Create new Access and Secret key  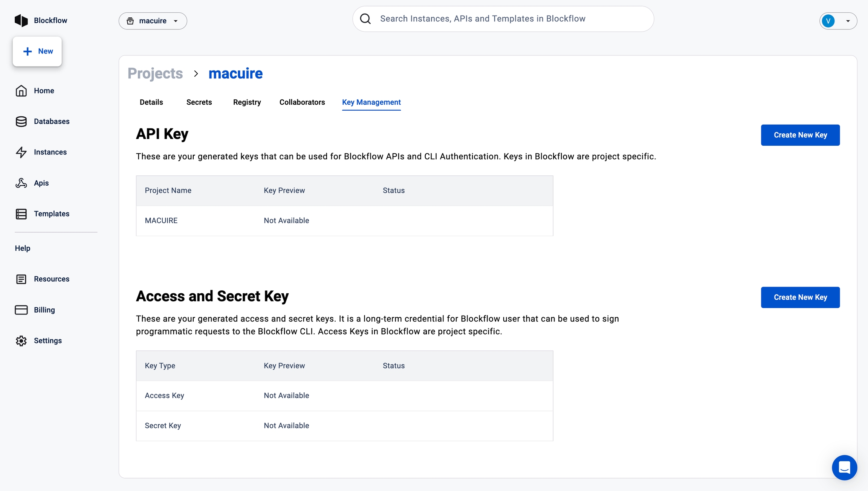tap(800, 297)
